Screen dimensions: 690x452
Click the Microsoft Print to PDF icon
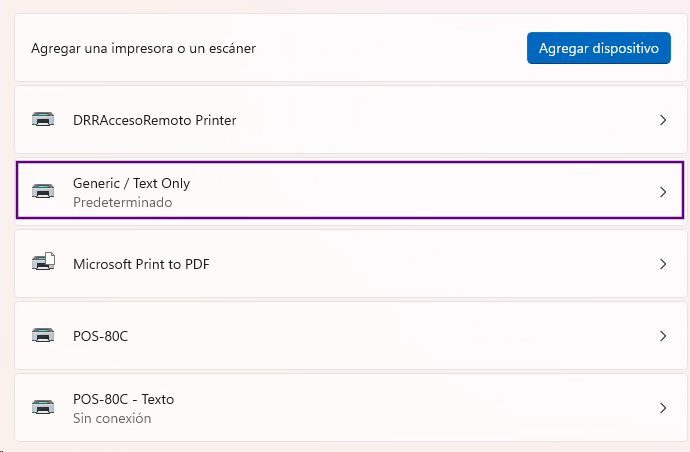43,264
